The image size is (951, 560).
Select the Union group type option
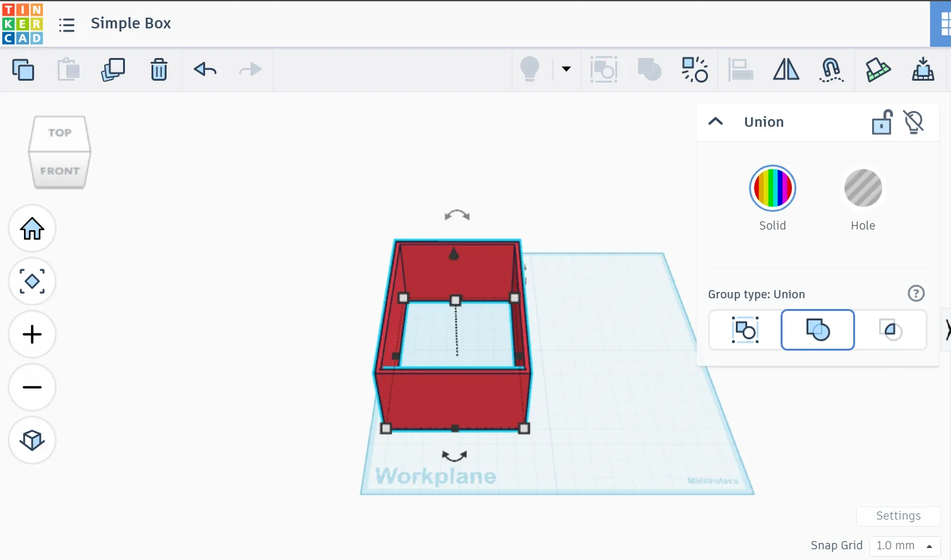pyautogui.click(x=817, y=330)
